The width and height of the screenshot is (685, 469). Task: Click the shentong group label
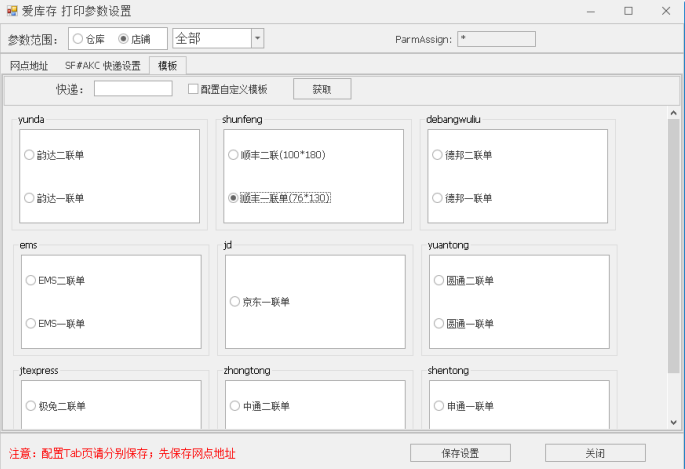448,370
